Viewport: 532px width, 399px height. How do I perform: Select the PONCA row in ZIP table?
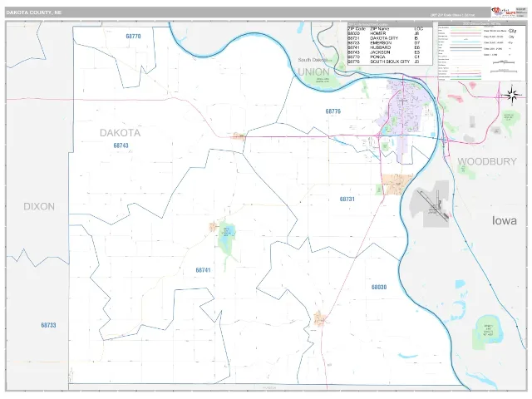coord(390,57)
